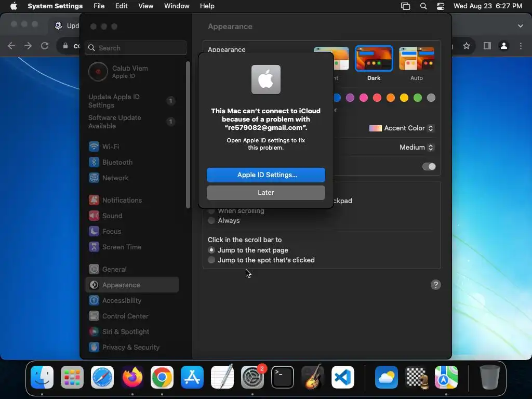Open Launchpad from the Dock
Screen dimensions: 532x399
point(72,377)
